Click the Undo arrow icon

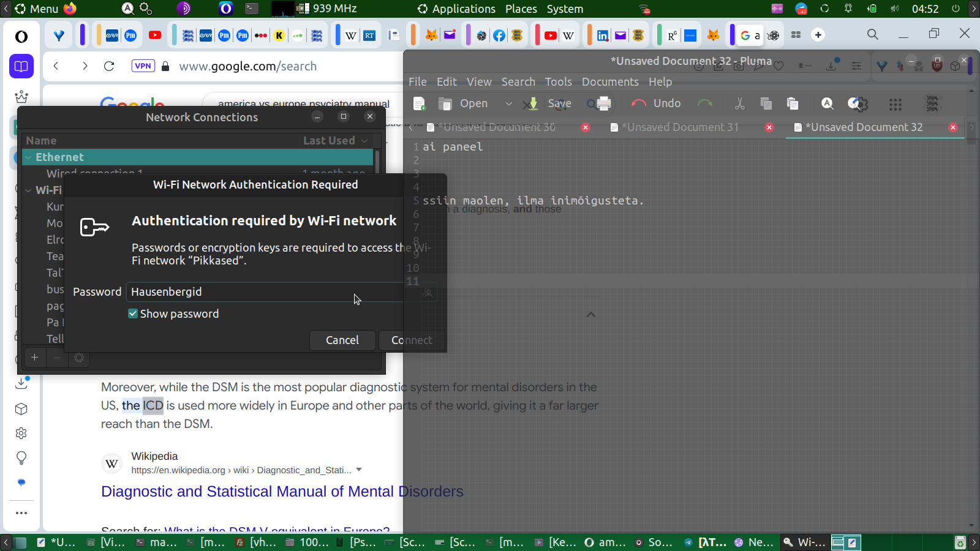[x=639, y=103]
